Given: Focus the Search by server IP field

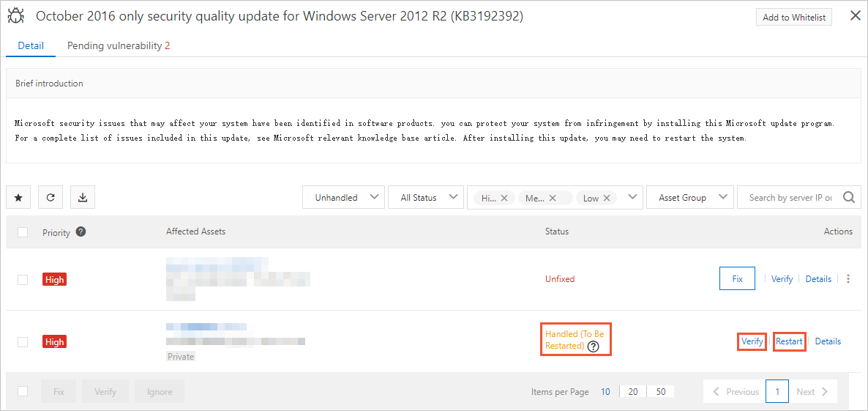Looking at the screenshot, I should point(790,197).
